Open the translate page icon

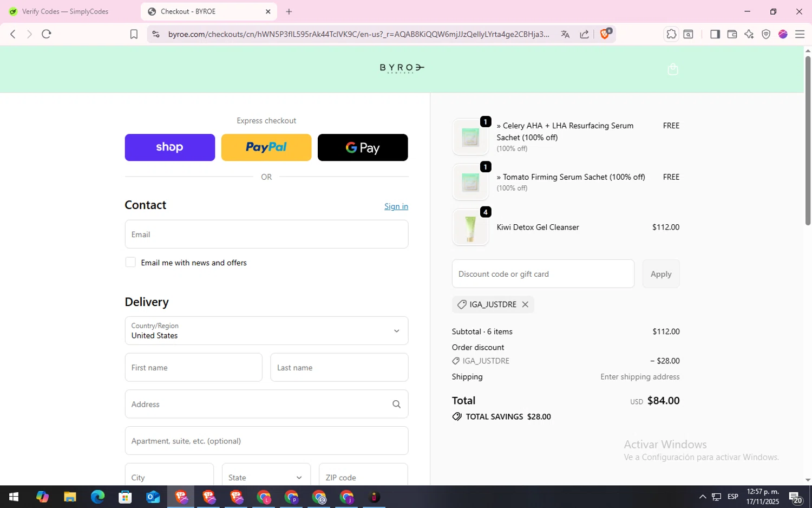pos(565,34)
